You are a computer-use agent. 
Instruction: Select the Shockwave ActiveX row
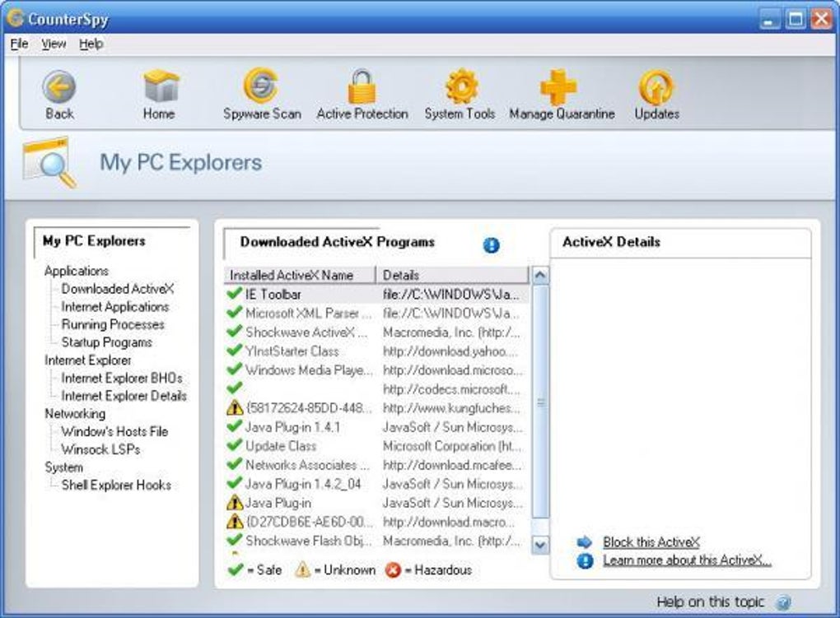pos(376,332)
